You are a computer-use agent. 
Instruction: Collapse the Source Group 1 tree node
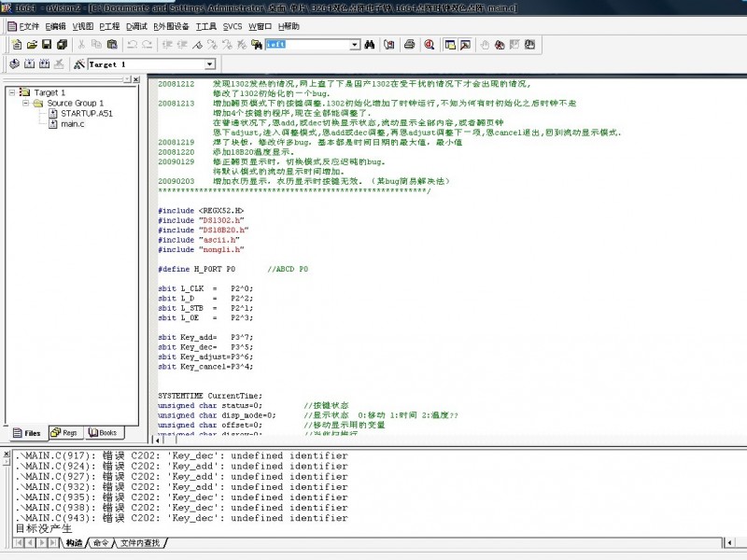tap(24, 103)
